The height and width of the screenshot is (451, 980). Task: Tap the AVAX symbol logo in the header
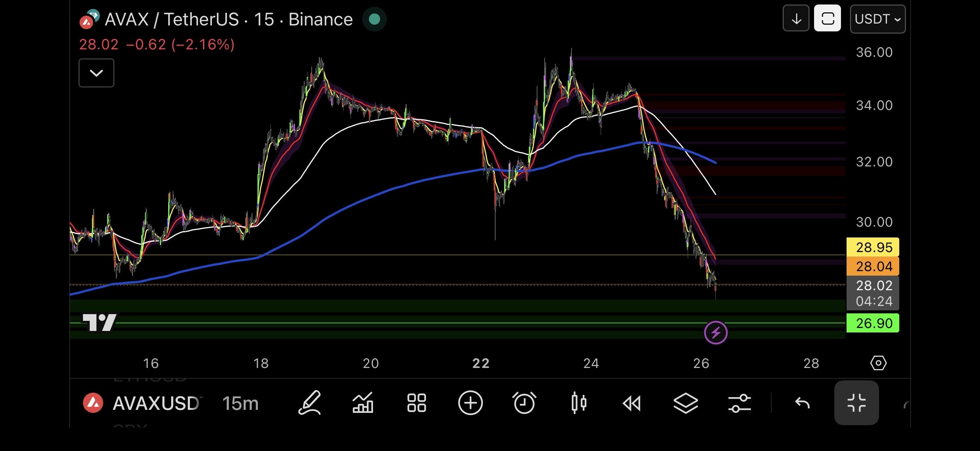[89, 20]
